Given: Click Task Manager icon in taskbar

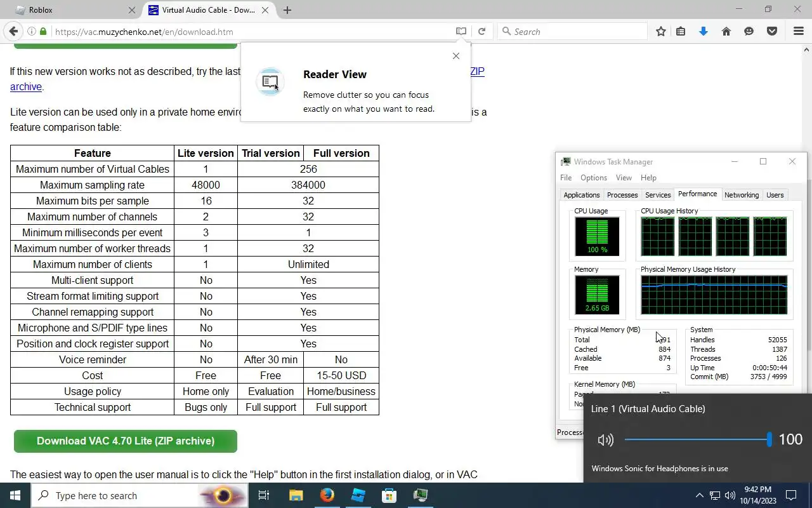Looking at the screenshot, I should [x=420, y=495].
